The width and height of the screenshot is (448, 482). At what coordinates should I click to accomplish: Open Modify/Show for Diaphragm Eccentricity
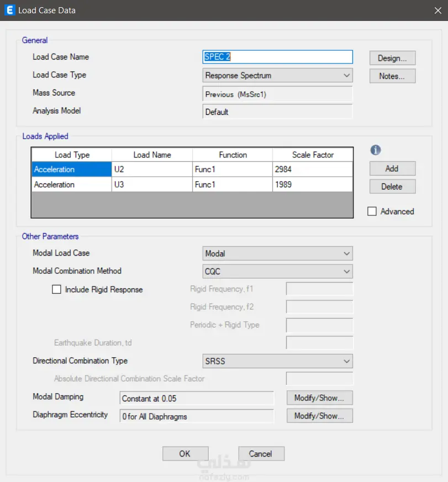319,416
